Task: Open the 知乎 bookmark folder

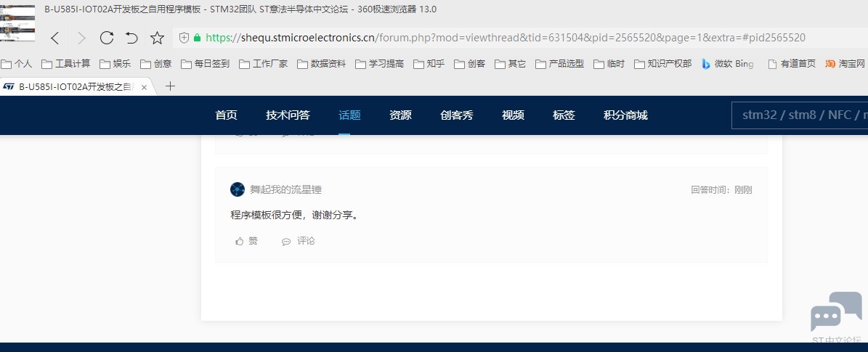Action: pyautogui.click(x=429, y=64)
